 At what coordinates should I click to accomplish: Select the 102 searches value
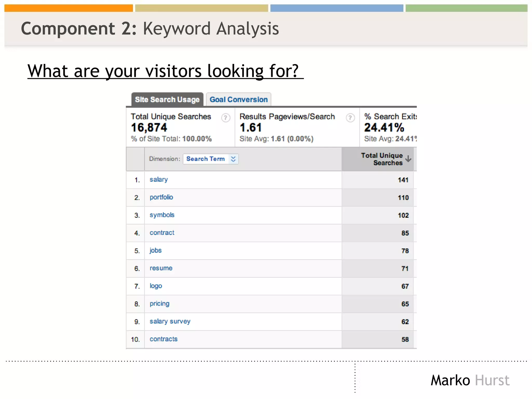pos(403,215)
